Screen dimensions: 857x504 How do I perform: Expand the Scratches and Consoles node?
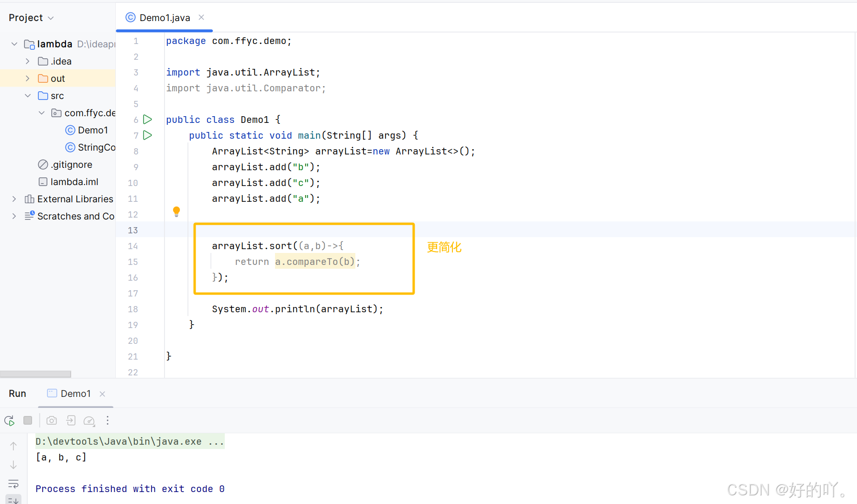[x=14, y=216]
